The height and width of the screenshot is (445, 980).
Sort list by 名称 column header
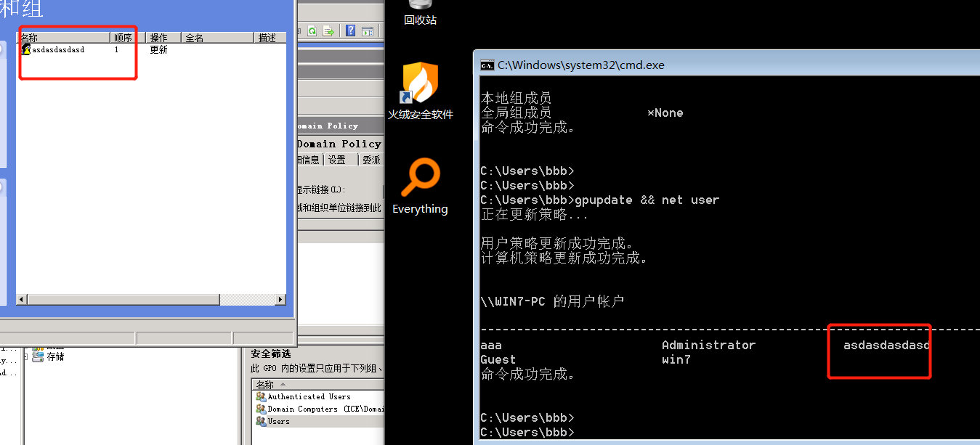pos(64,38)
